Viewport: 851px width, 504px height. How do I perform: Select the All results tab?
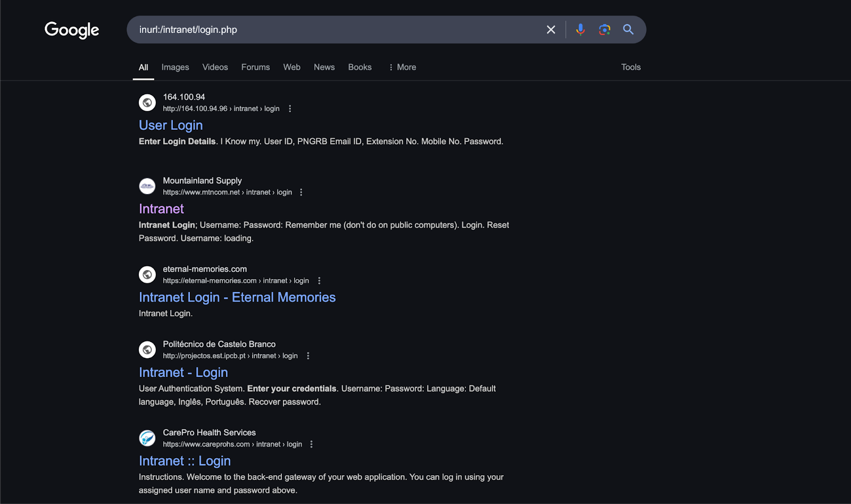tap(144, 67)
